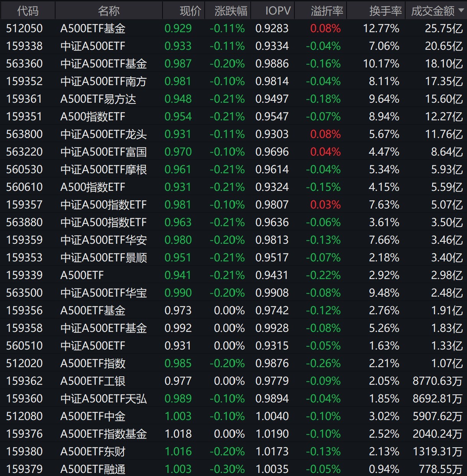Image resolution: width=467 pixels, height=476 pixels.
Task: Select fund code 159358
Action: (x=25, y=328)
